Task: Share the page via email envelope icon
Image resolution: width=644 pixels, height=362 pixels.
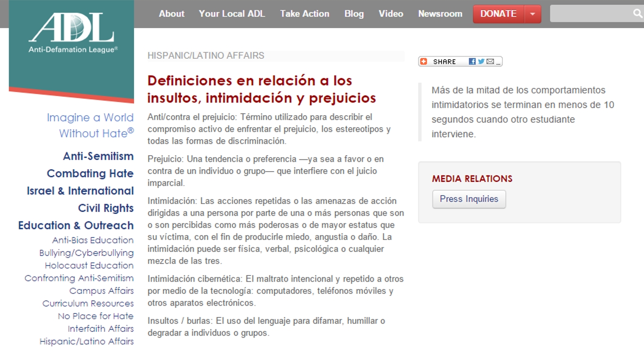Action: click(490, 62)
